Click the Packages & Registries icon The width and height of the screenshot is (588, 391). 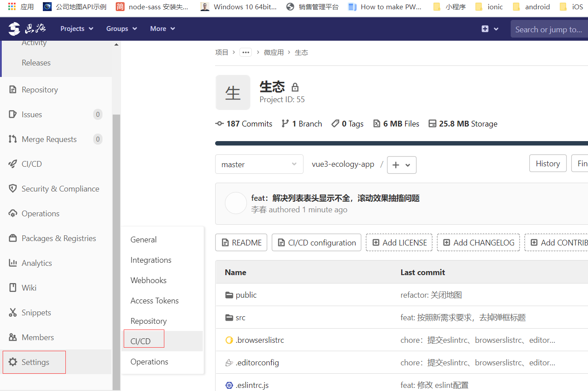point(13,238)
